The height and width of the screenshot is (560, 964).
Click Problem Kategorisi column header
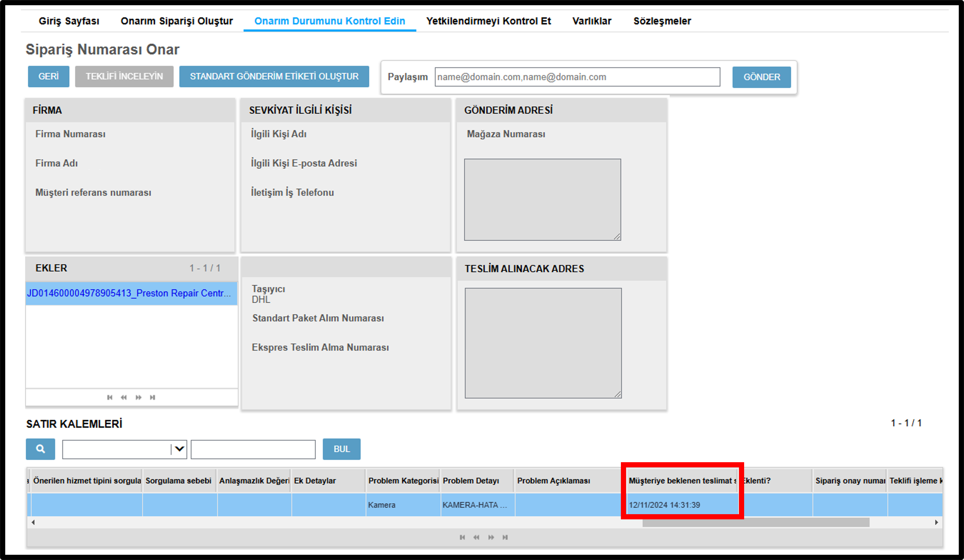[403, 481]
